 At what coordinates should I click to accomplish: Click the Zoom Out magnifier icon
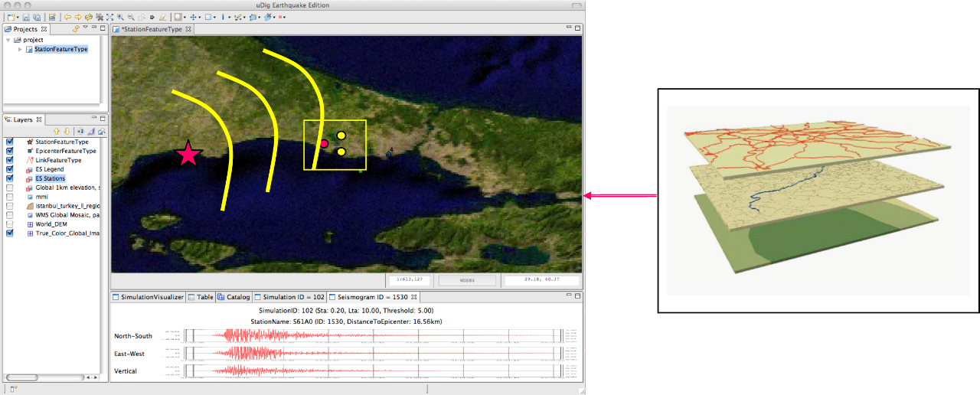pos(131,16)
